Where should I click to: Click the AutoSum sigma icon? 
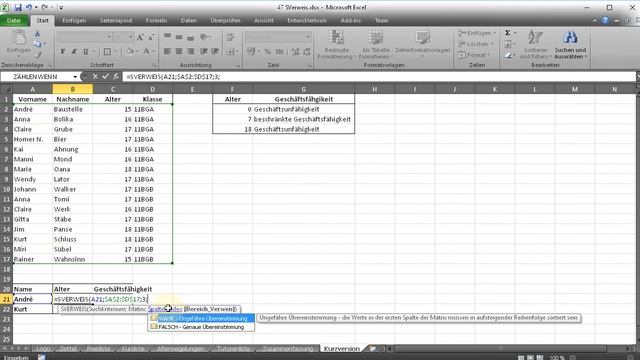point(508,33)
